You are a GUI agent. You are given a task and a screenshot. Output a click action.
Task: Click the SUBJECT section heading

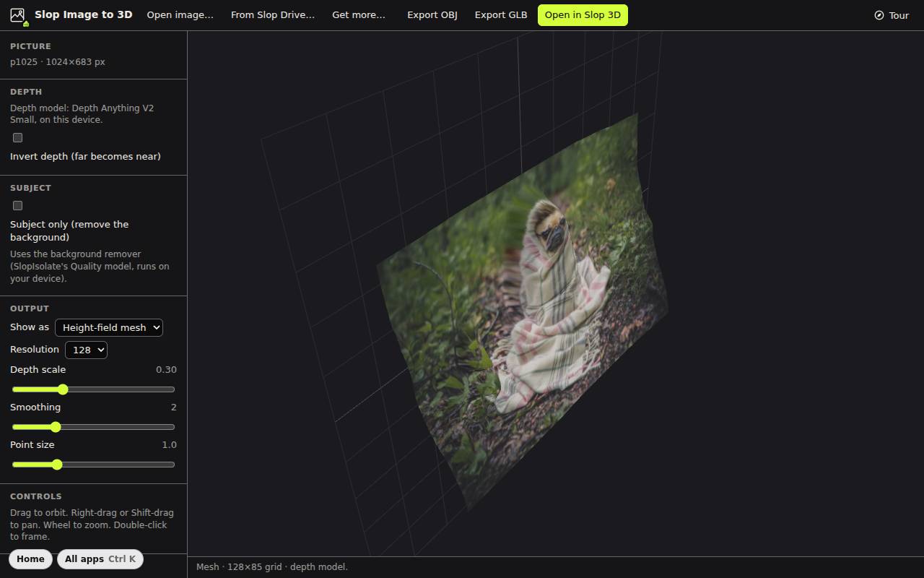coord(30,188)
